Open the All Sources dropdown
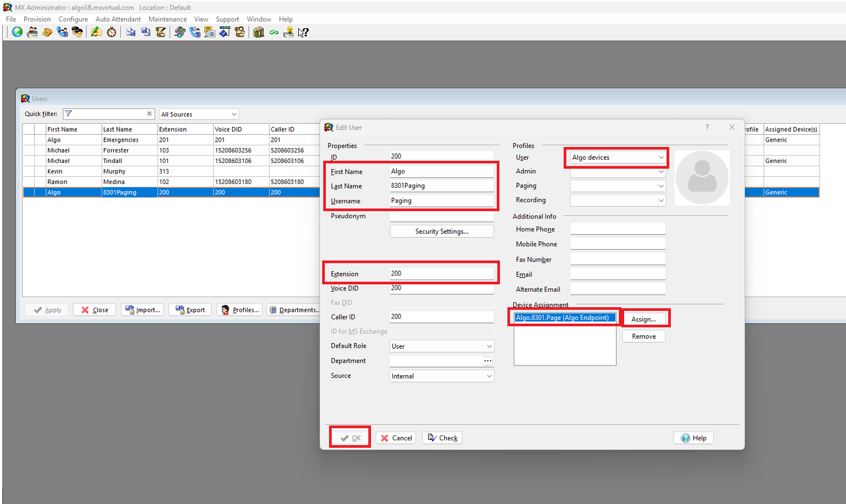This screenshot has width=846, height=504. 198,114
